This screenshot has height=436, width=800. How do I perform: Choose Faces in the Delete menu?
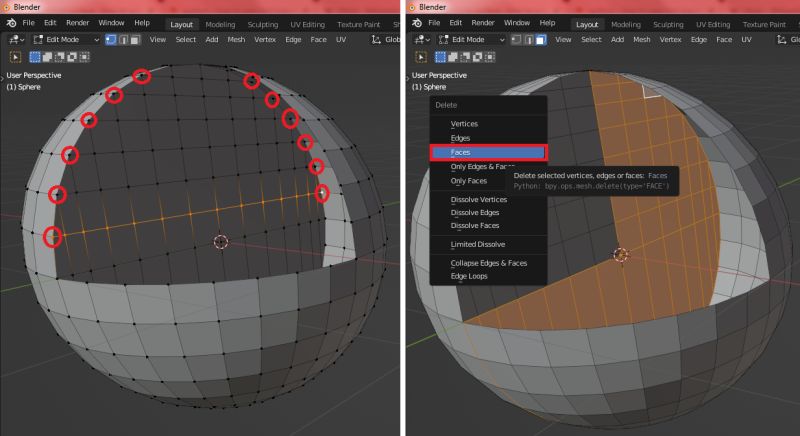point(489,152)
